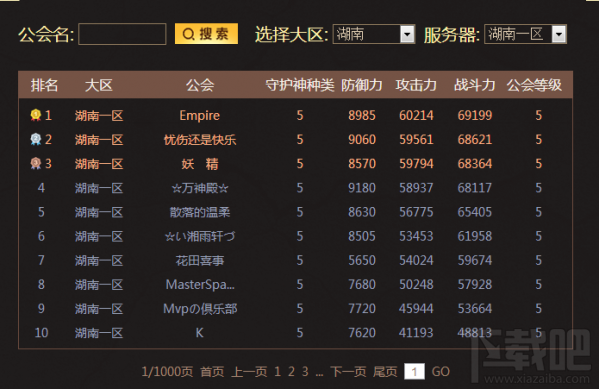Click the 公会等级 column header
The height and width of the screenshot is (389, 599).
(534, 85)
